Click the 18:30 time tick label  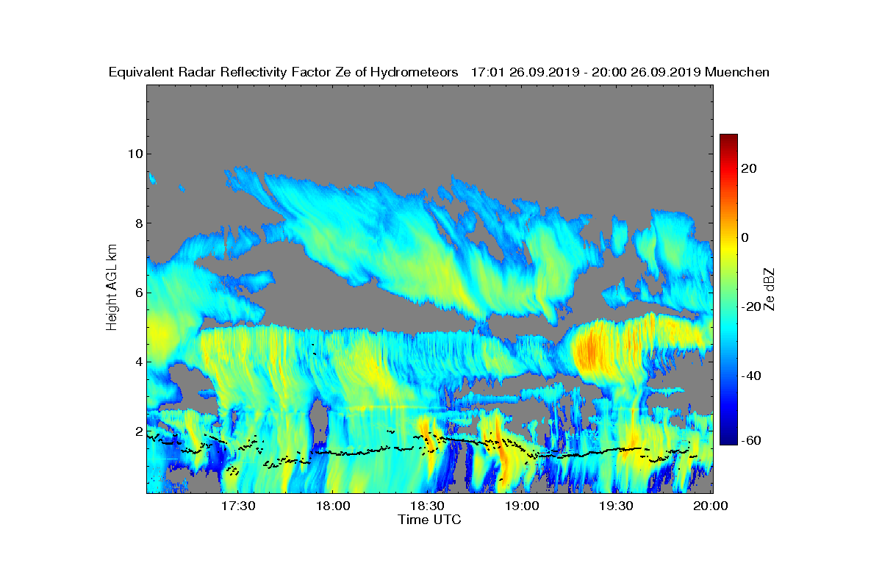(427, 506)
